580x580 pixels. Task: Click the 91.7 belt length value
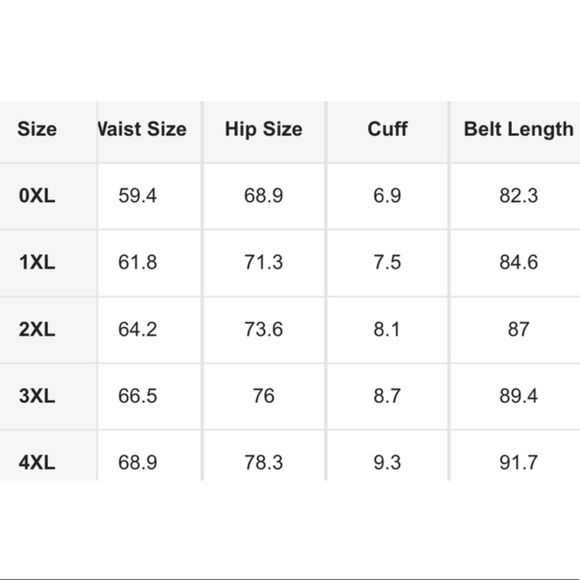519,462
